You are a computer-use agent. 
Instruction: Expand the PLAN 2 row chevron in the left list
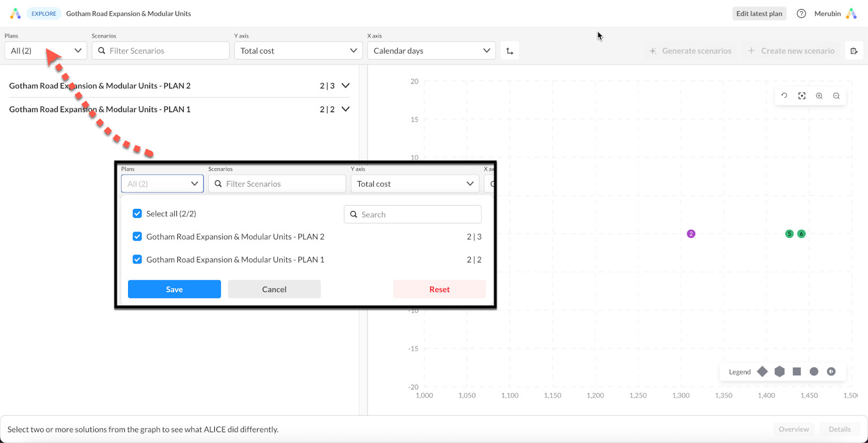click(346, 86)
